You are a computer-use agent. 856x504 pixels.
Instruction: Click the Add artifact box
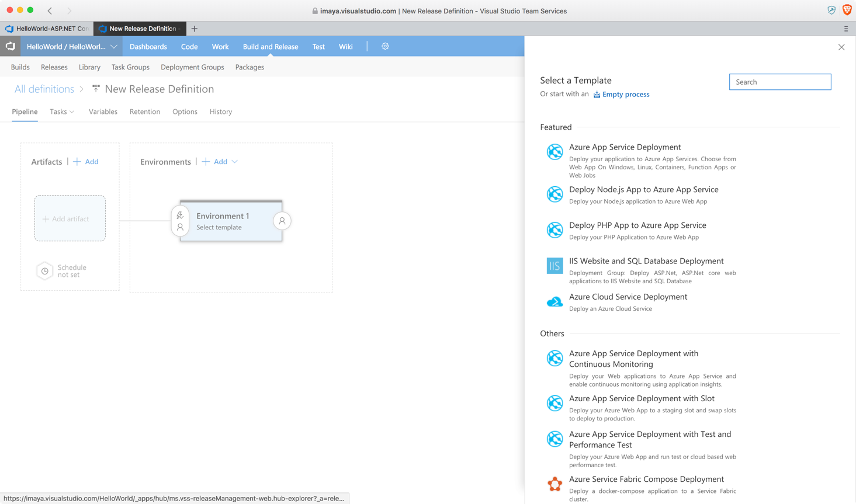tap(70, 218)
